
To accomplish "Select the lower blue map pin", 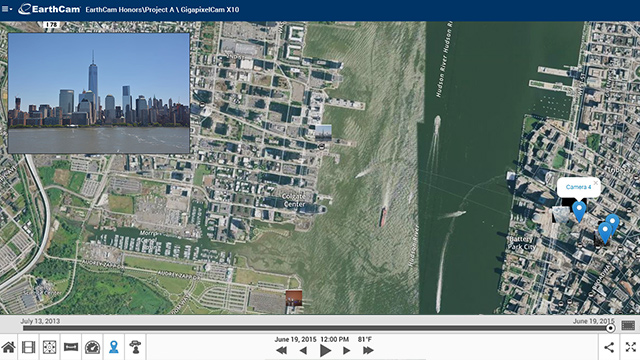I will coord(604,232).
